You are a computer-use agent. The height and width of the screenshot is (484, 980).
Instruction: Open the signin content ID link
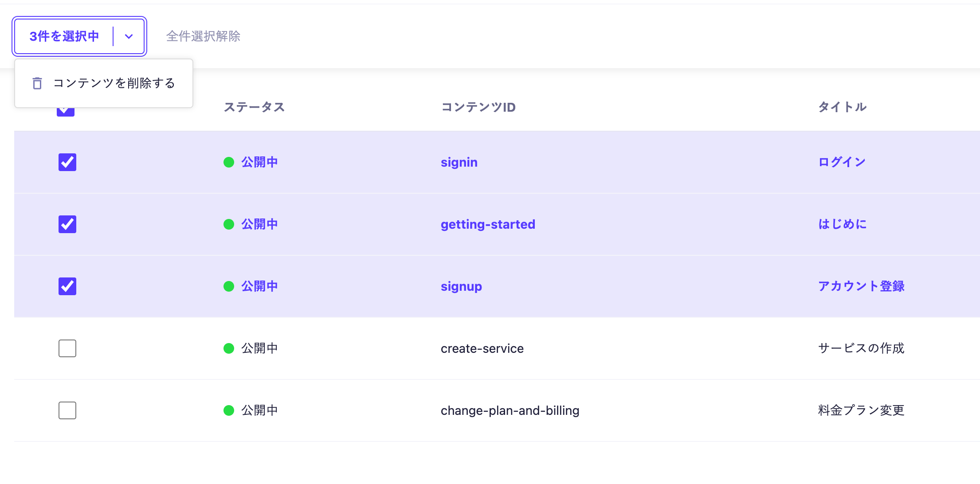click(459, 162)
